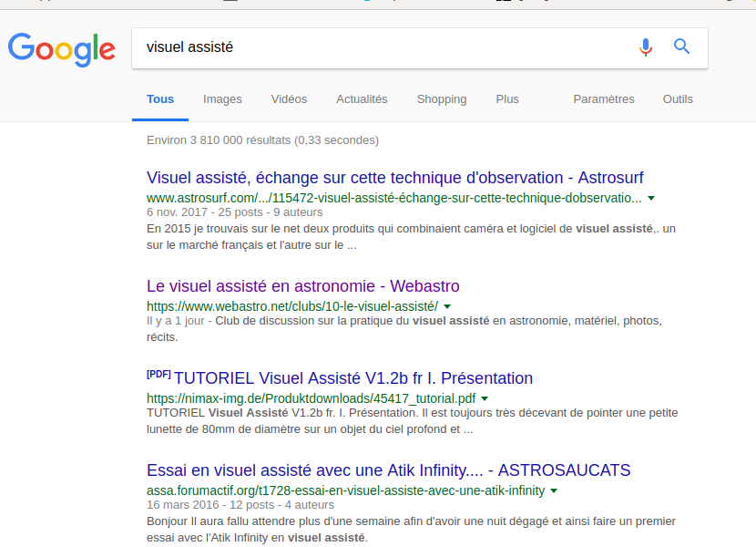This screenshot has width=756, height=547.
Task: Switch to the Images tab
Action: (222, 99)
